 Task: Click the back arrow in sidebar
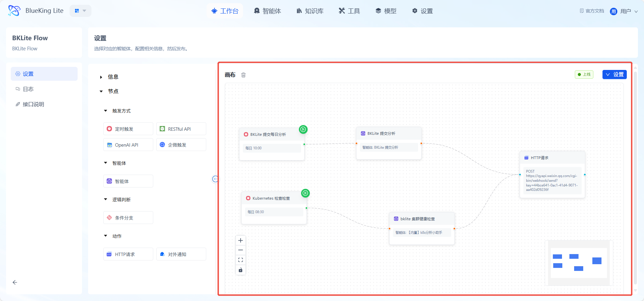pos(15,282)
